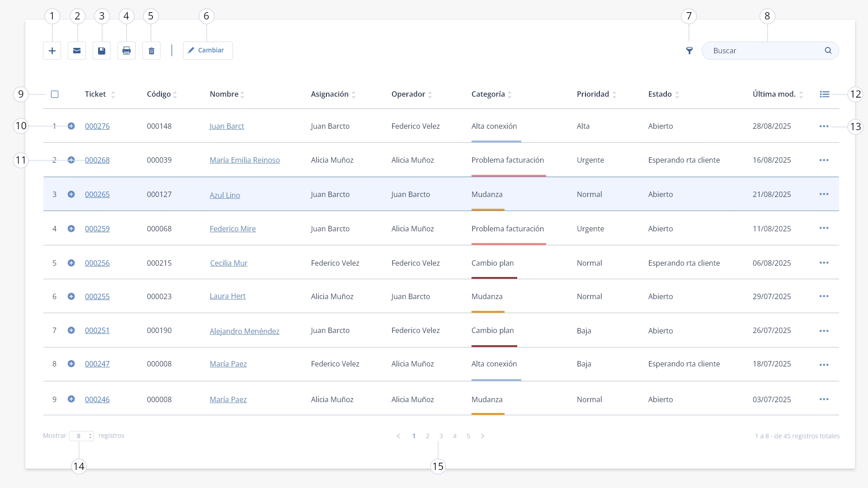Image resolution: width=868 pixels, height=488 pixels.
Task: Toggle the select-all checkbox in header
Action: click(x=55, y=94)
